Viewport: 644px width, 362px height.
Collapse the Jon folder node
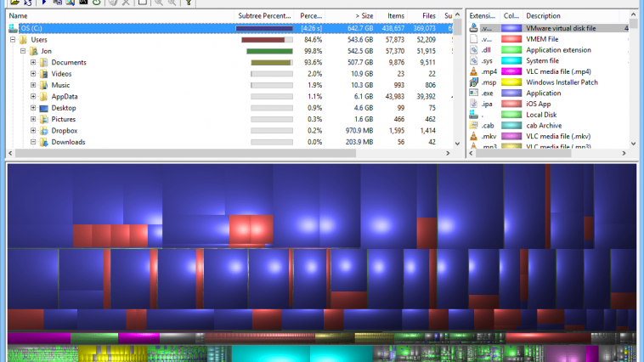point(23,51)
